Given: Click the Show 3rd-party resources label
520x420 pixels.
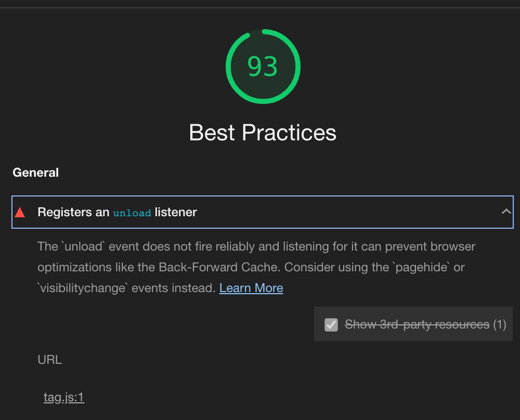Looking at the screenshot, I should [417, 324].
